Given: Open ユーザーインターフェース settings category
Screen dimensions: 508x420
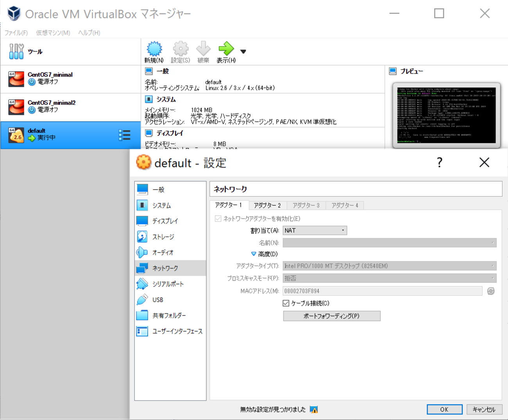Looking at the screenshot, I should tap(170, 331).
